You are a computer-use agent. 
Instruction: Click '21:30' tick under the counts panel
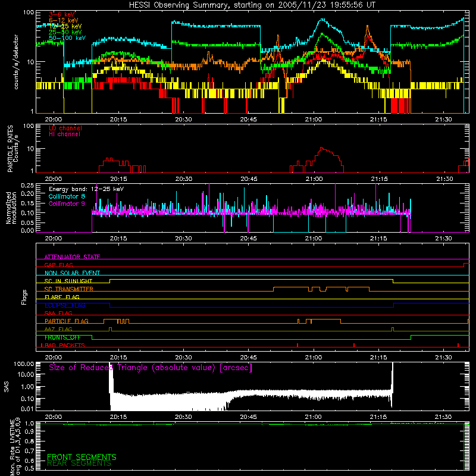[443, 120]
